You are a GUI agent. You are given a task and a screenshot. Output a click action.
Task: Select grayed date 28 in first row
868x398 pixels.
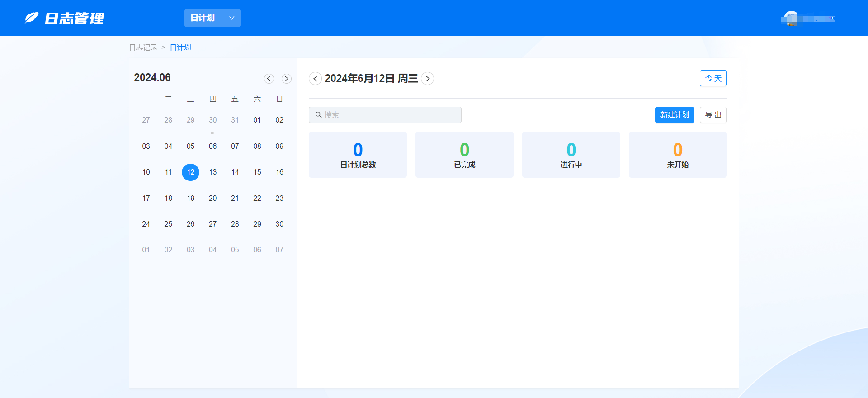click(168, 120)
